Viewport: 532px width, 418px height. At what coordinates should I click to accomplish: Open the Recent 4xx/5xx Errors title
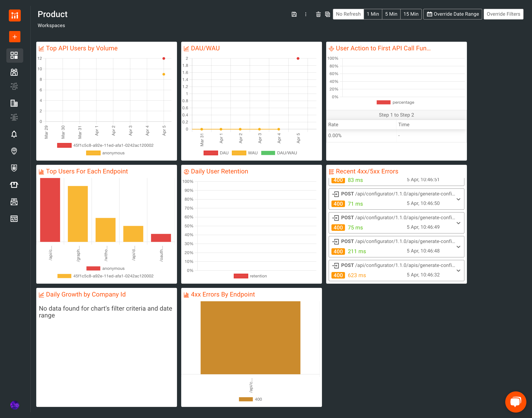pyautogui.click(x=367, y=171)
